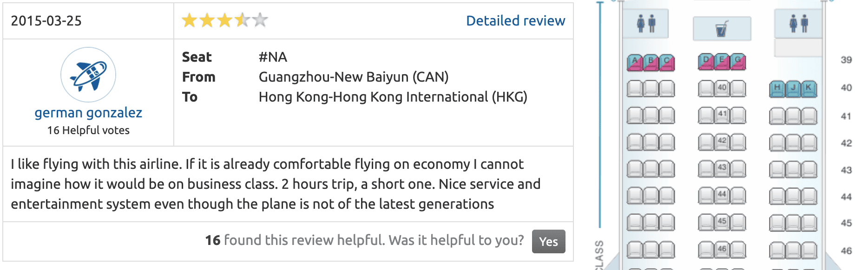Select the middle seat labeled 41
Screen dimensions: 868x270
722,115
